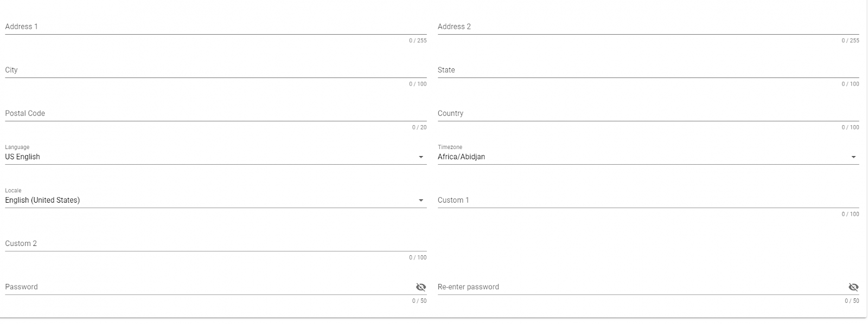Toggle Password field visibility eye icon
Screen dimensions: 868x324
point(422,287)
